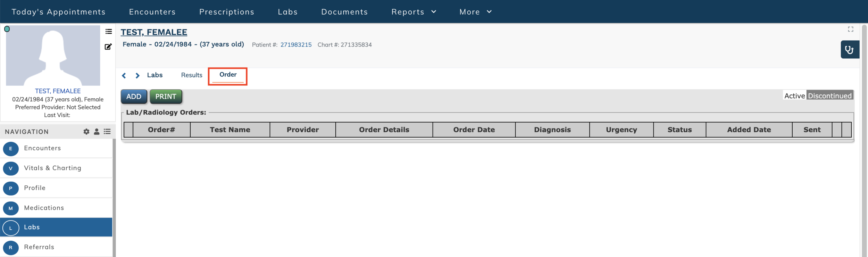The height and width of the screenshot is (257, 868).
Task: Sort by Test Name column header
Action: (230, 130)
